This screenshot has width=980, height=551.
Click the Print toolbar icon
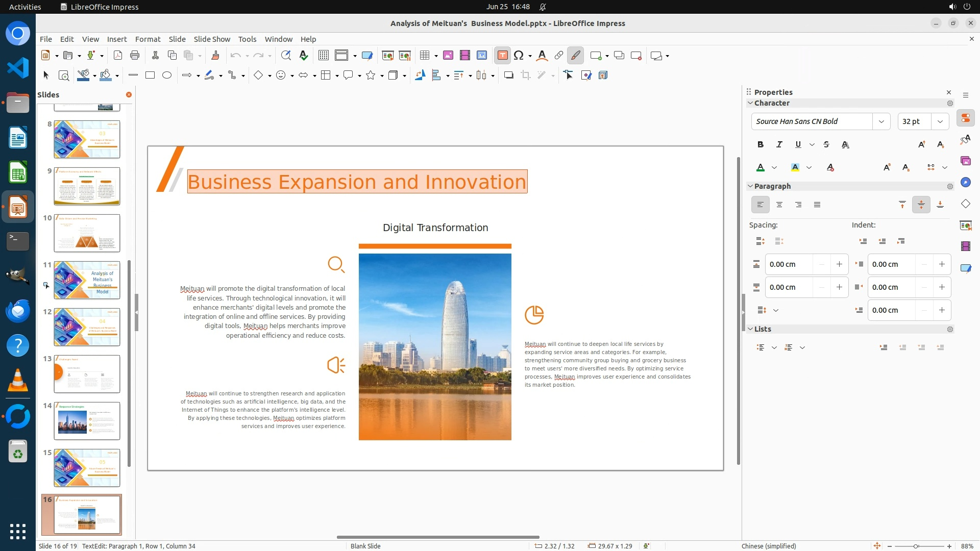[x=135, y=56]
